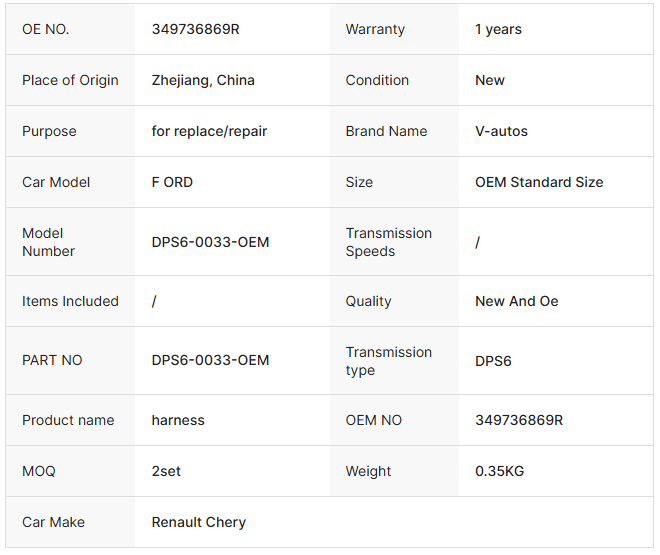Select the Zhejiang, China origin value
The width and height of the screenshot is (660, 555).
[203, 80]
